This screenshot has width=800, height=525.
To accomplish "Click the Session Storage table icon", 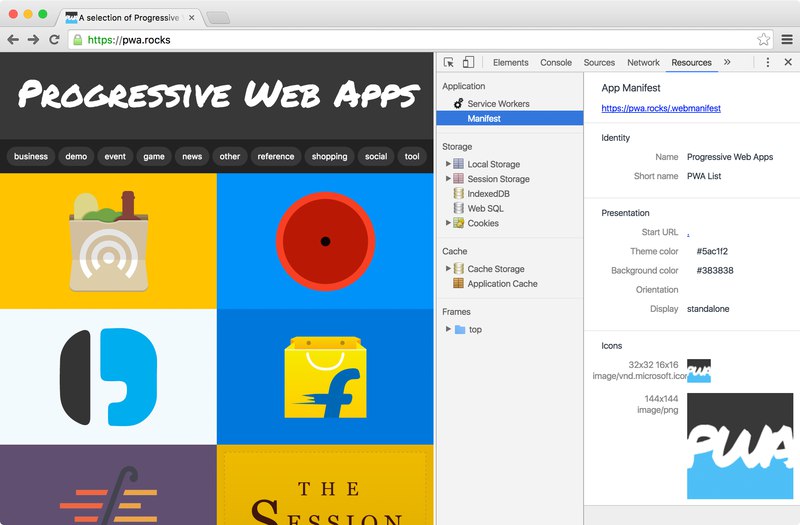I will pos(459,179).
